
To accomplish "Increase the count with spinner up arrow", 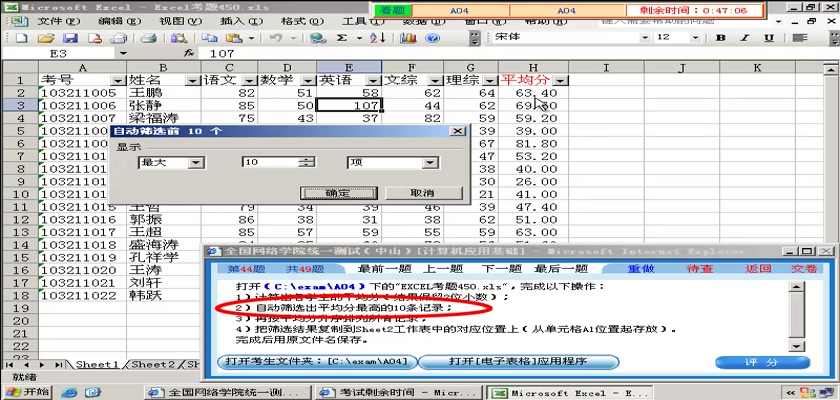I will click(x=307, y=159).
